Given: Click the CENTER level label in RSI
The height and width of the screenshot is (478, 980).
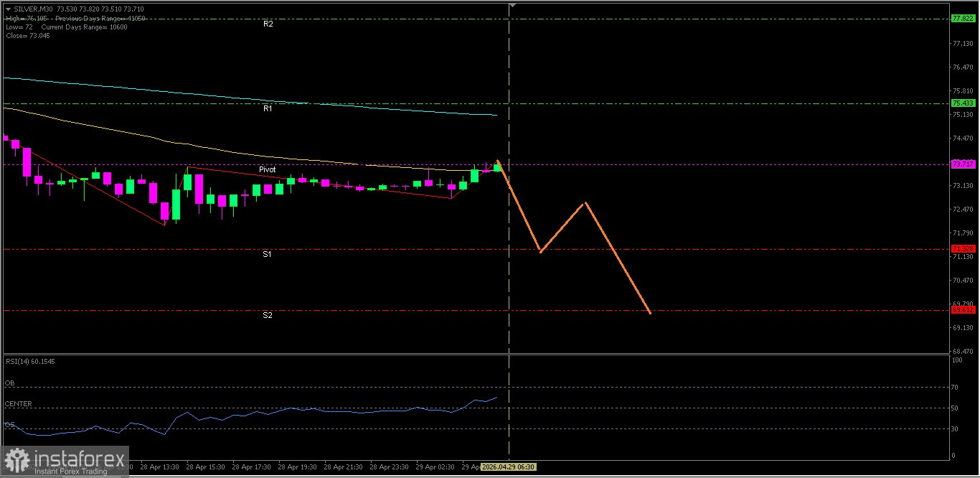Looking at the screenshot, I should 18,404.
